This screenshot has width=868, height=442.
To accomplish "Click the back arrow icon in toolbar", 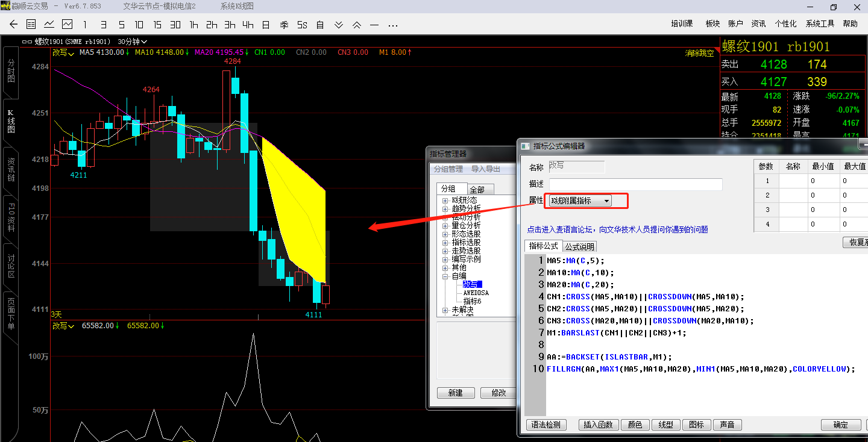I will coord(14,25).
